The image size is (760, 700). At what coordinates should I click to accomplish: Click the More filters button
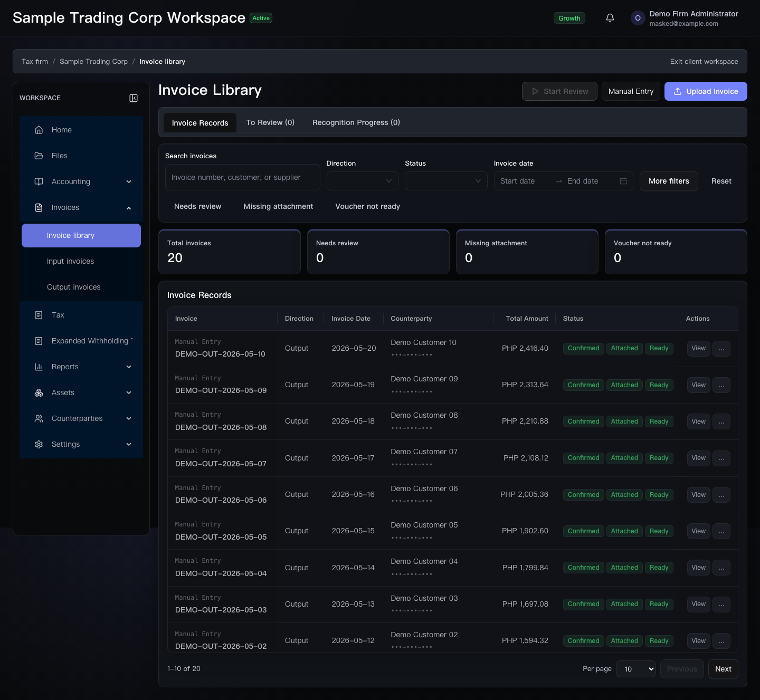pos(669,181)
